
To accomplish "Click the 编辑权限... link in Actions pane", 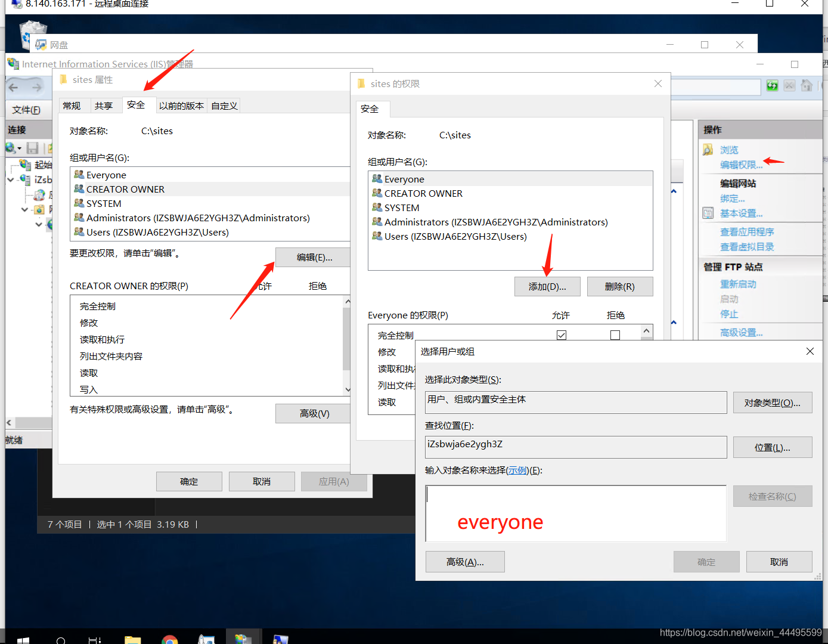I will pos(741,165).
